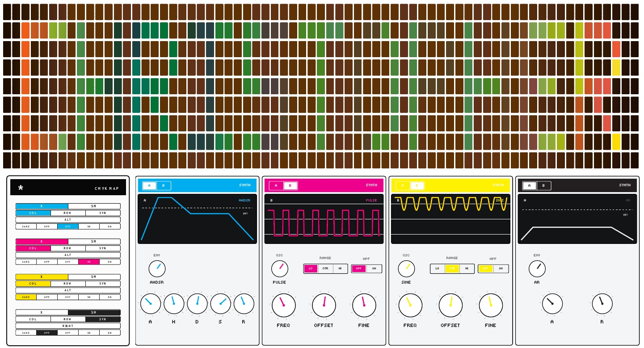Switch magenta synth to tab A
The width and height of the screenshot is (644, 348).
click(276, 185)
